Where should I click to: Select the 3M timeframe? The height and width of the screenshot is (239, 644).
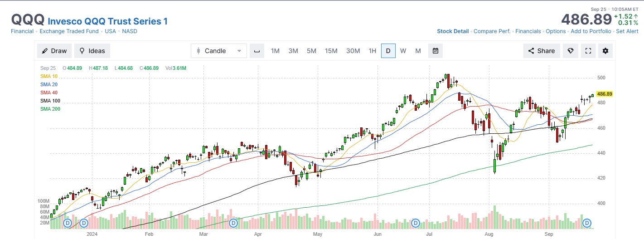coord(293,51)
